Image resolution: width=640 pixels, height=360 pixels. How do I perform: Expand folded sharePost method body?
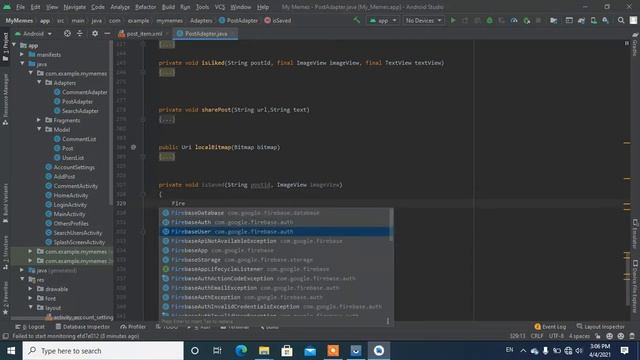coord(167,120)
